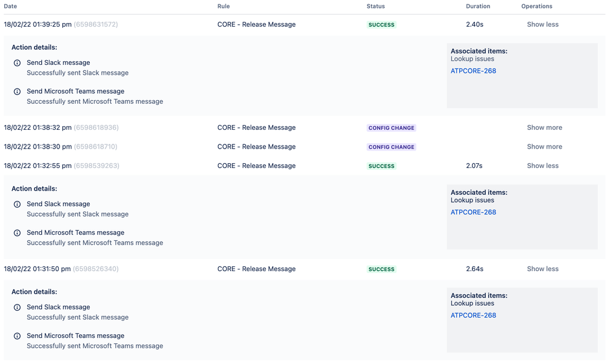Click info icon beside Teams message in 01:39:25 entry
Screen dimensions: 606x364
tap(17, 92)
